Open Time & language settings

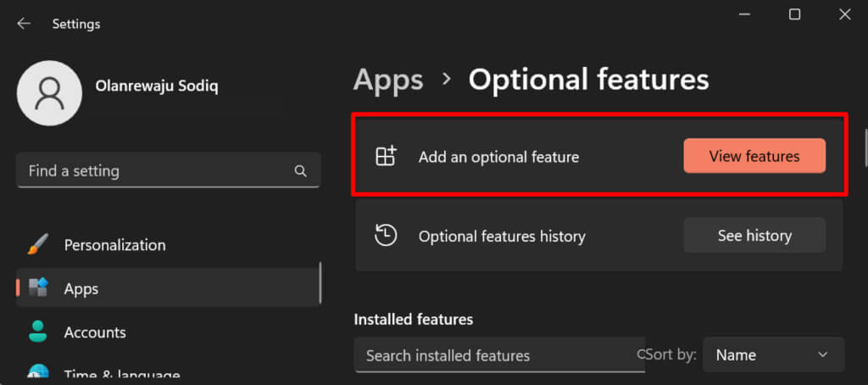tap(121, 374)
